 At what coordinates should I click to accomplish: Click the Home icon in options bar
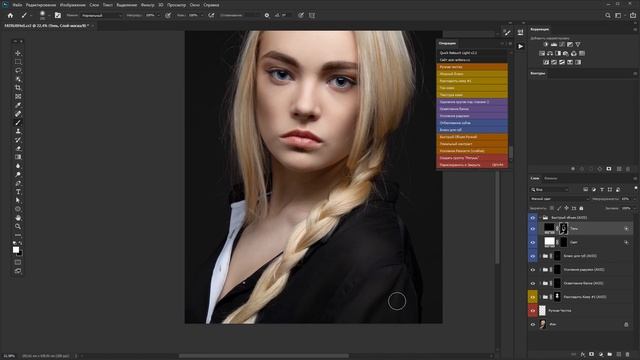pyautogui.click(x=10, y=16)
